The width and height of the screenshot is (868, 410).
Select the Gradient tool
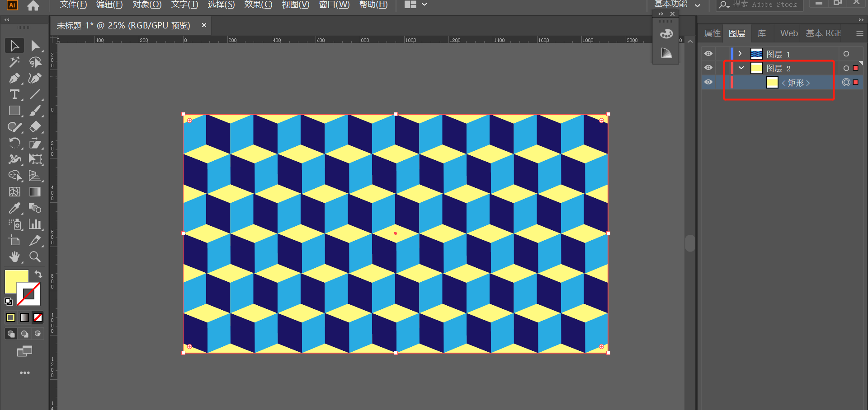(x=35, y=191)
